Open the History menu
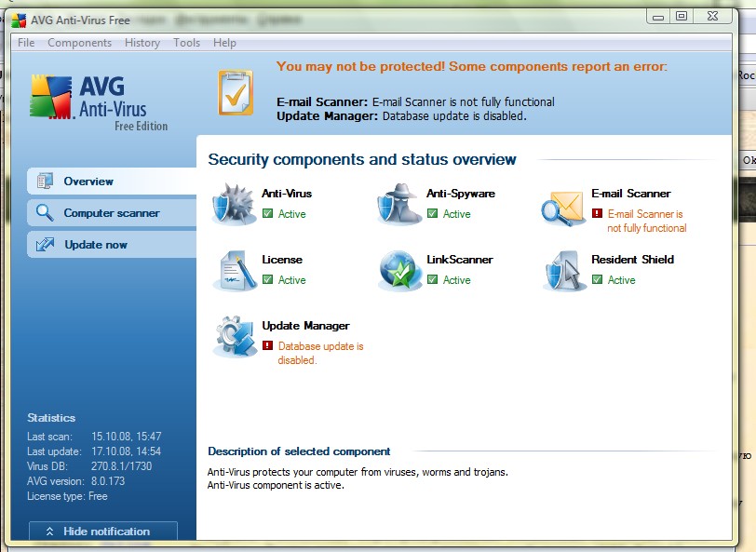The image size is (756, 552). [142, 43]
